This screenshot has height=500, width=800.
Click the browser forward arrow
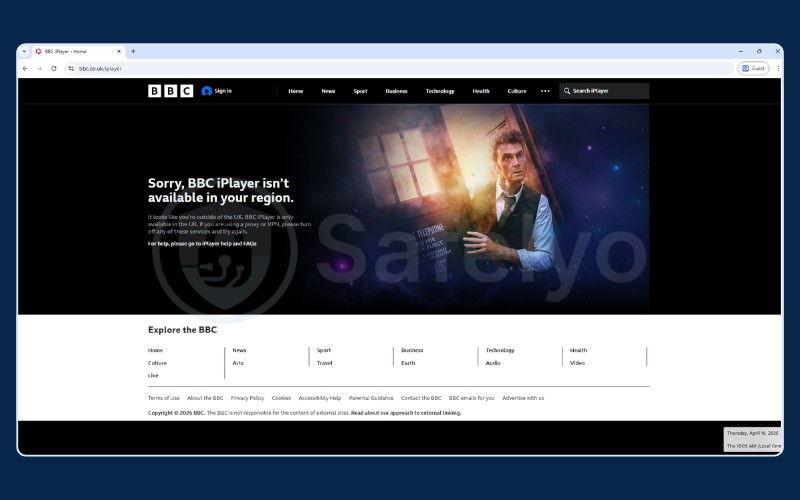[39, 68]
